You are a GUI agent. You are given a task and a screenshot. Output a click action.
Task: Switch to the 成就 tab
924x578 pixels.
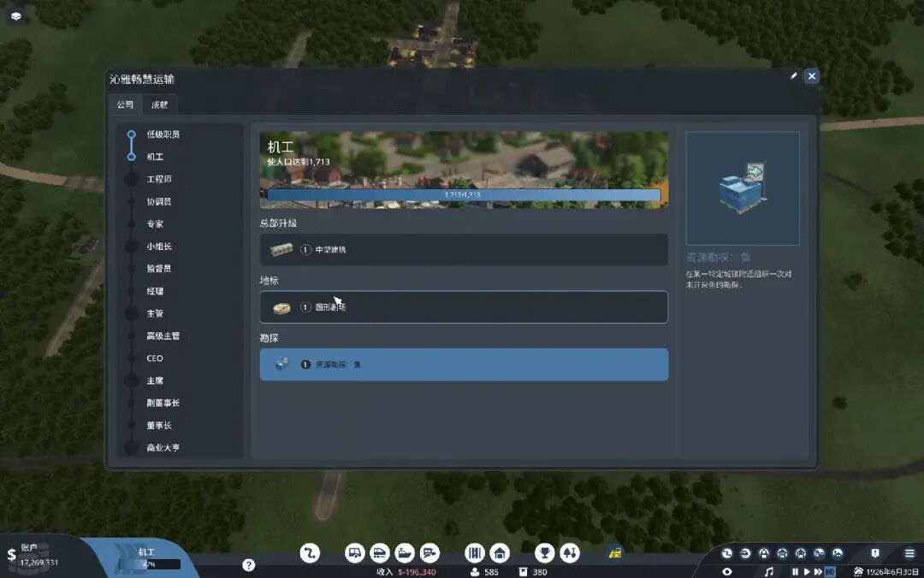click(x=160, y=104)
